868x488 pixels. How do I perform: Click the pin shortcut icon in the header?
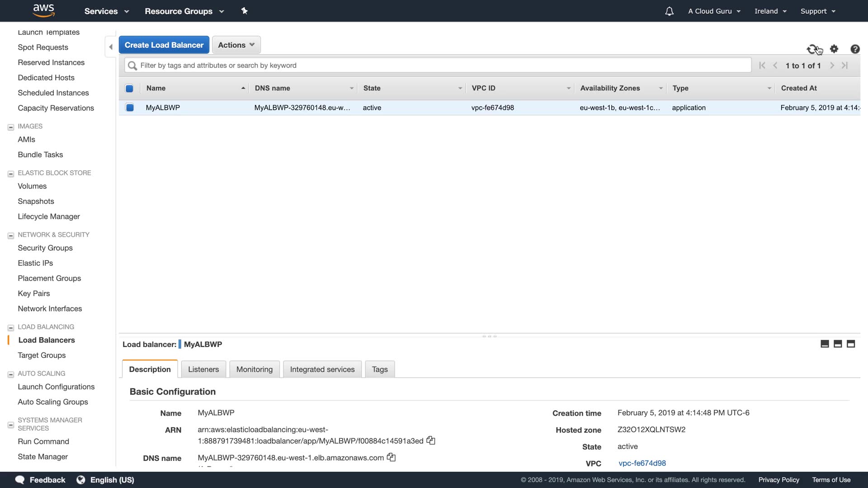pos(245,11)
